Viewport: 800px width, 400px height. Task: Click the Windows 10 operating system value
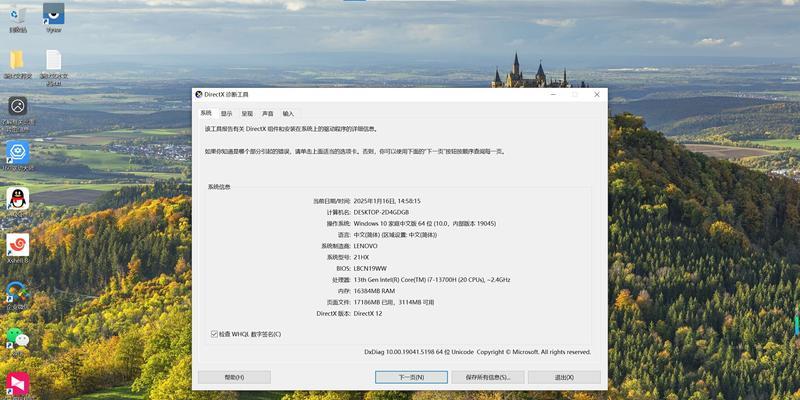coord(424,223)
